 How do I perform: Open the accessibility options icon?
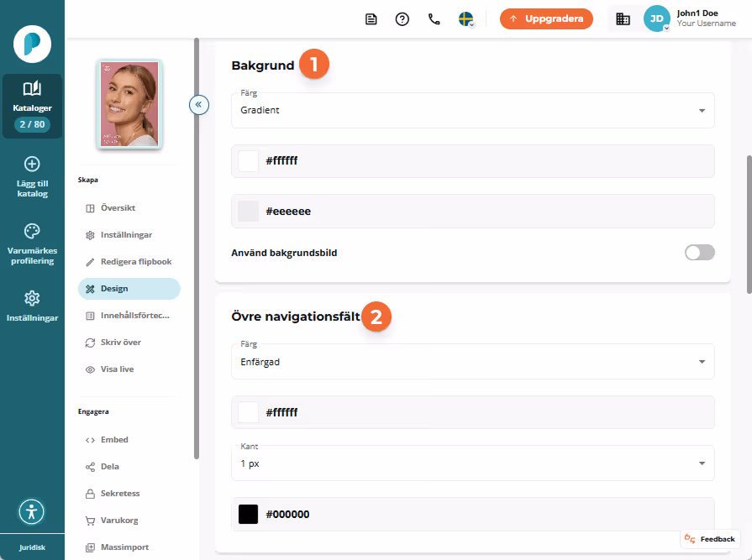point(32,511)
